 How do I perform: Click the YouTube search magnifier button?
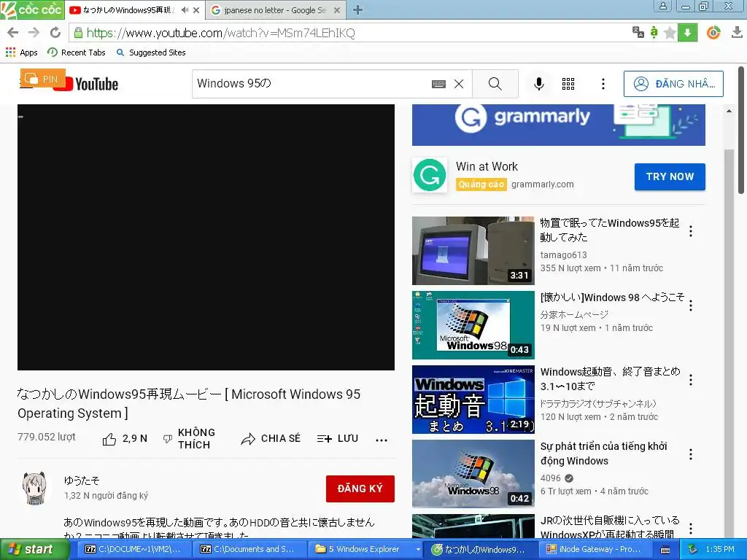pyautogui.click(x=495, y=84)
